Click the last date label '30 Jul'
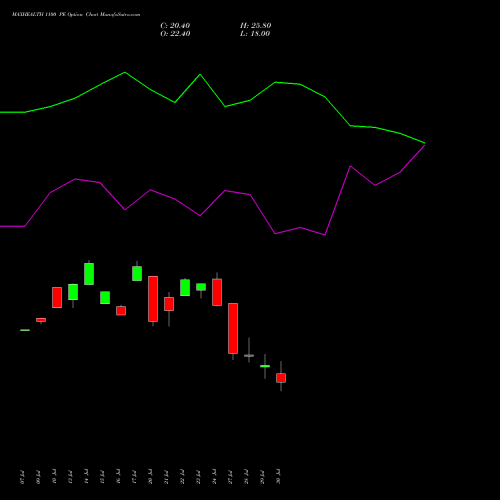The width and height of the screenshot is (500, 500). [278, 477]
